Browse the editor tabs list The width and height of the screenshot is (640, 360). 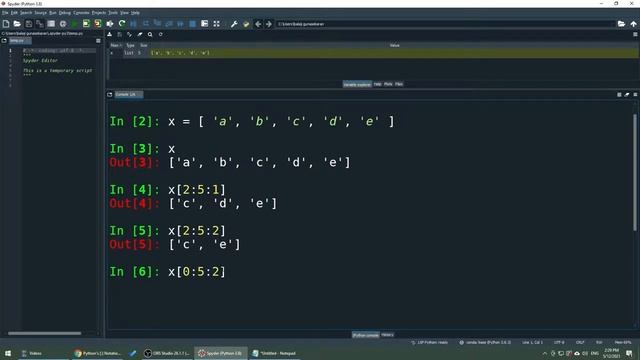coord(4,41)
